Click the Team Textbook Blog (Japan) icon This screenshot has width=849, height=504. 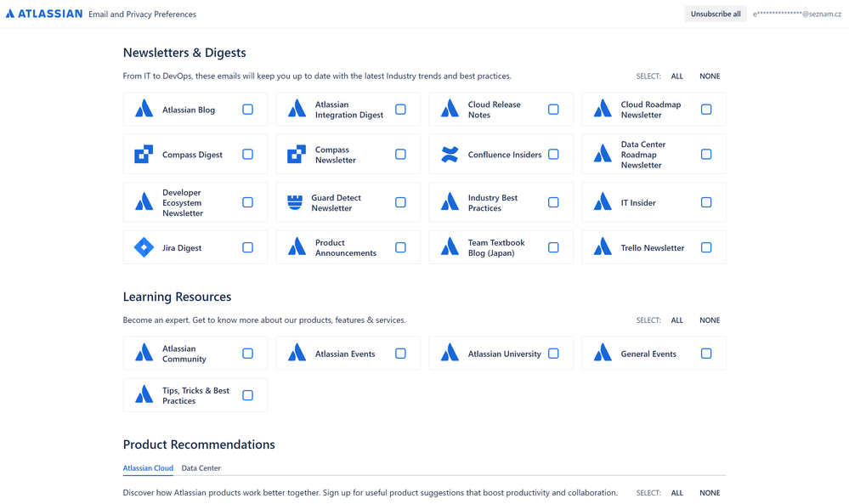click(x=450, y=247)
